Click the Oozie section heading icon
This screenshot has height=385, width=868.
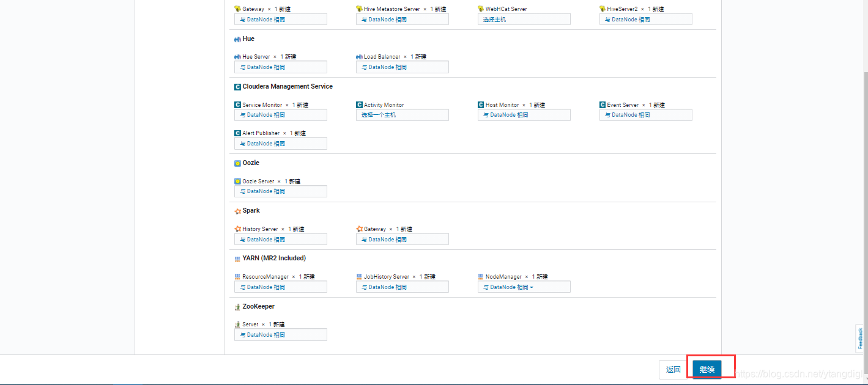(x=237, y=163)
